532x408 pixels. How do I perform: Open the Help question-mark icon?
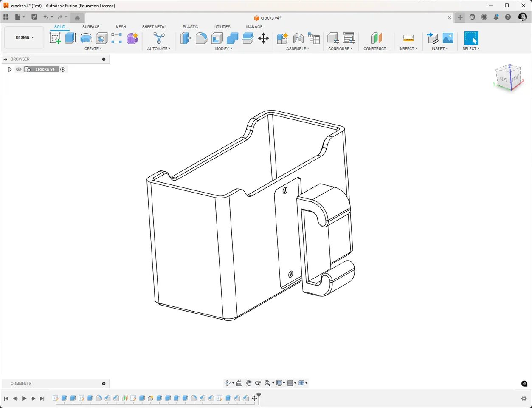(508, 17)
